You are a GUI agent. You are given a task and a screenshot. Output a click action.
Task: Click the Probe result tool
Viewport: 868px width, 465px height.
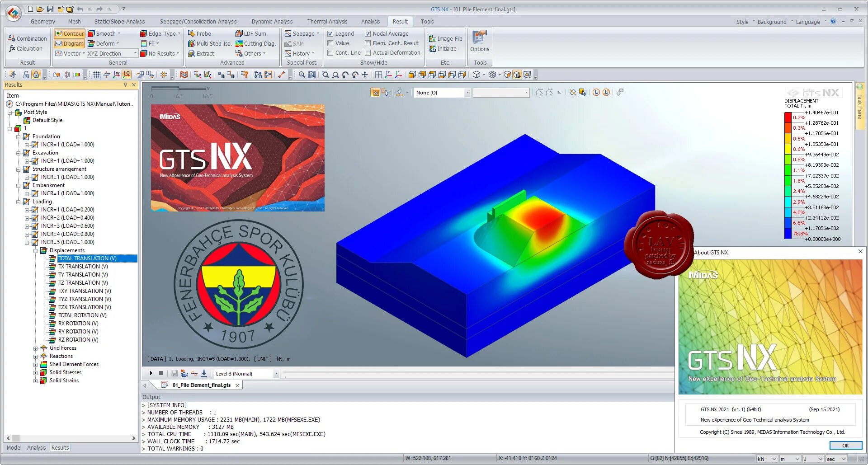199,33
